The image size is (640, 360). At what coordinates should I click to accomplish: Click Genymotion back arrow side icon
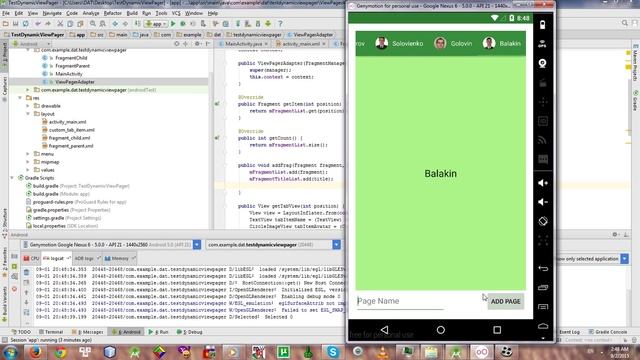pos(542,268)
